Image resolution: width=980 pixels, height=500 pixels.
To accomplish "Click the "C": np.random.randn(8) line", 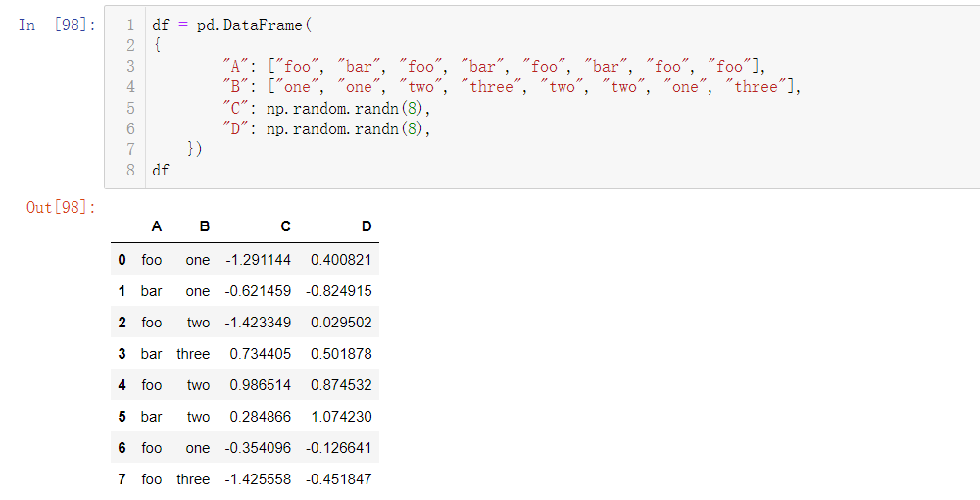I will coord(326,108).
